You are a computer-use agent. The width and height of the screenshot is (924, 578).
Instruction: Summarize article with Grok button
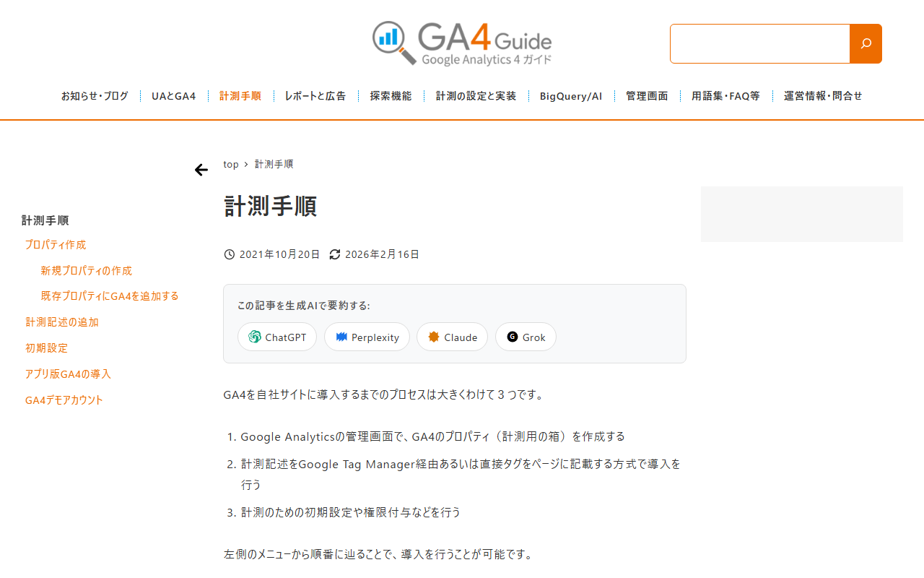point(526,337)
